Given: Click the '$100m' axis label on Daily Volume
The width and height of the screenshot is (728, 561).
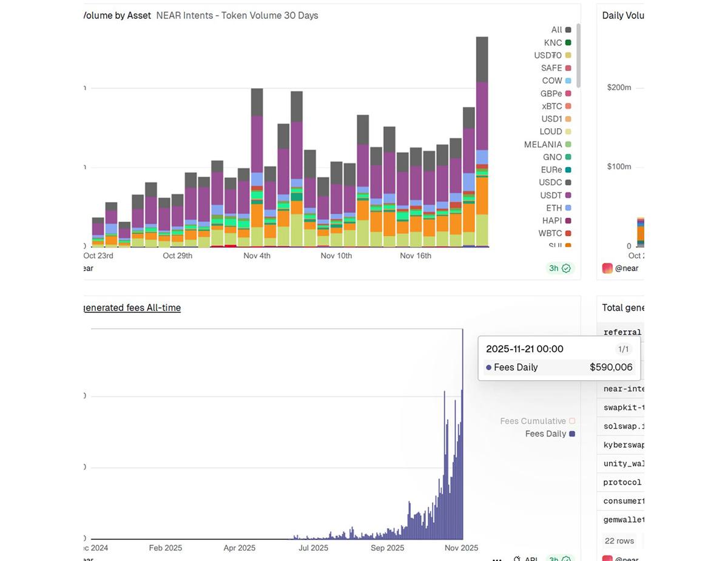Looking at the screenshot, I should (619, 166).
